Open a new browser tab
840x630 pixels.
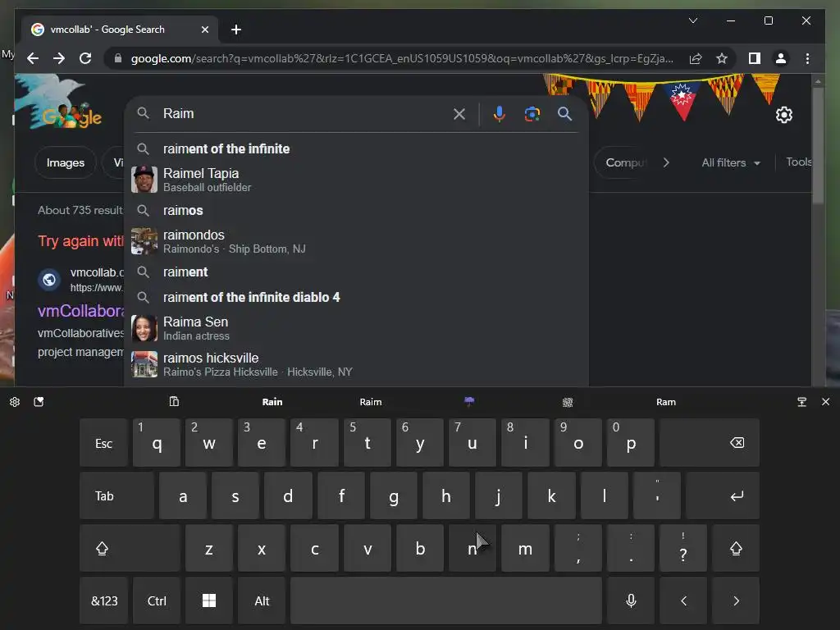tap(235, 30)
